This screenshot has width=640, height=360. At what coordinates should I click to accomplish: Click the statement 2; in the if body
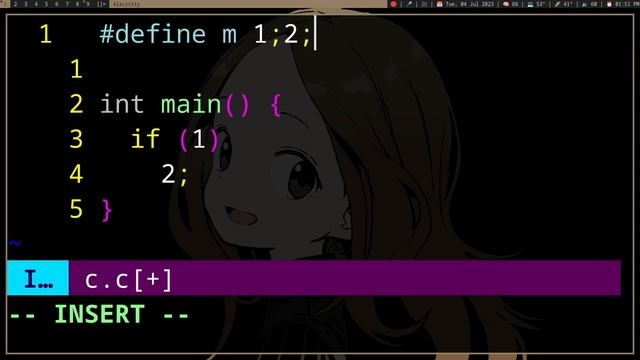[x=175, y=175]
